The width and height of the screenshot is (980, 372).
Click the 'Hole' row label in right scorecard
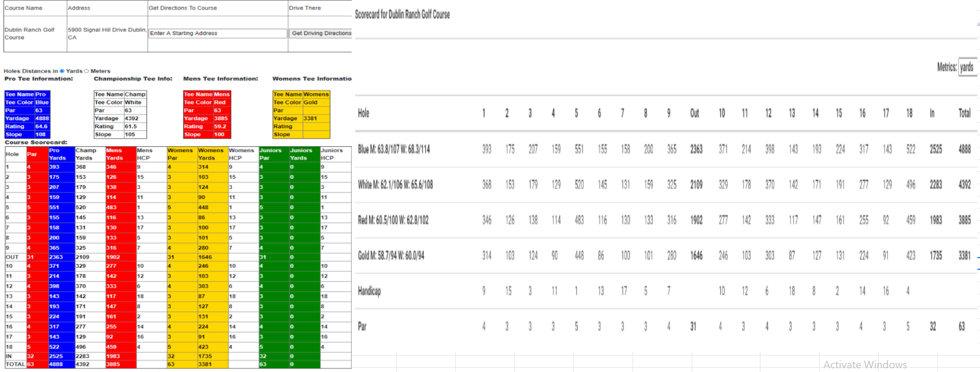(x=363, y=113)
